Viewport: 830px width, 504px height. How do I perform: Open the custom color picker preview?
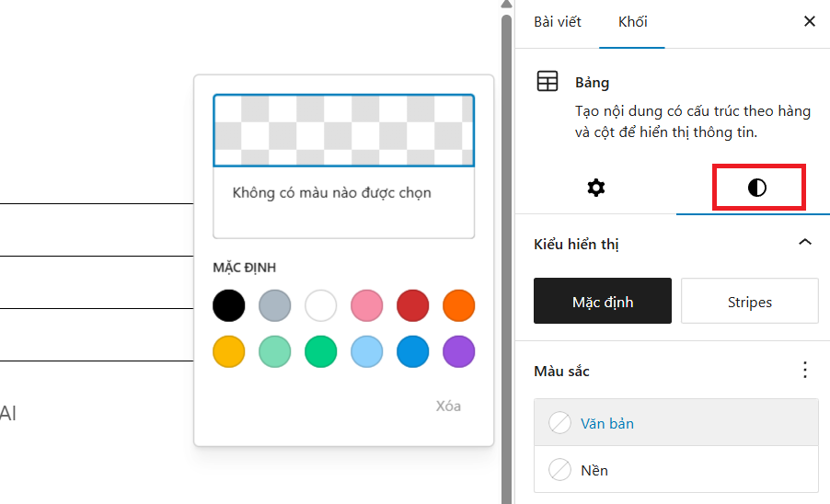[x=343, y=130]
